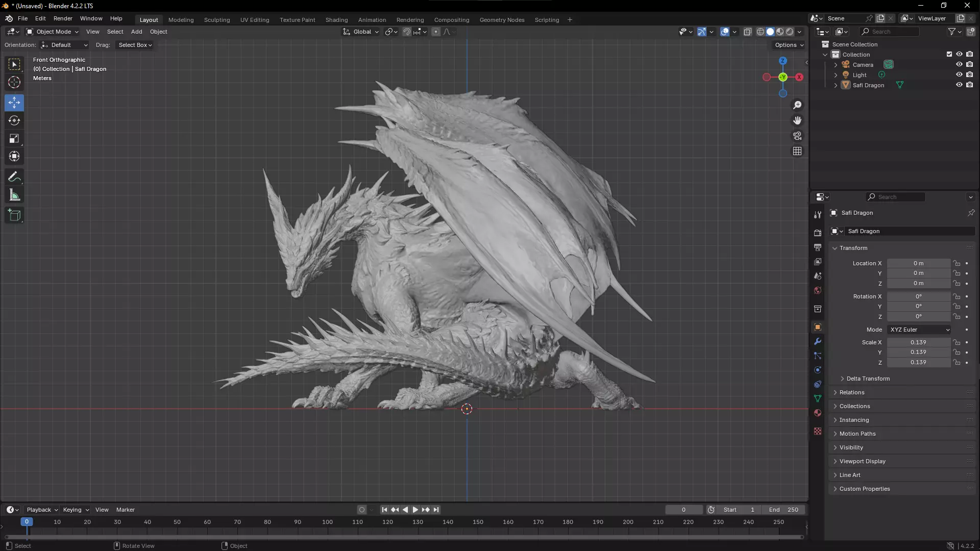Switch to Geometry Nodes workspace tab
This screenshot has width=980, height=551.
point(502,20)
